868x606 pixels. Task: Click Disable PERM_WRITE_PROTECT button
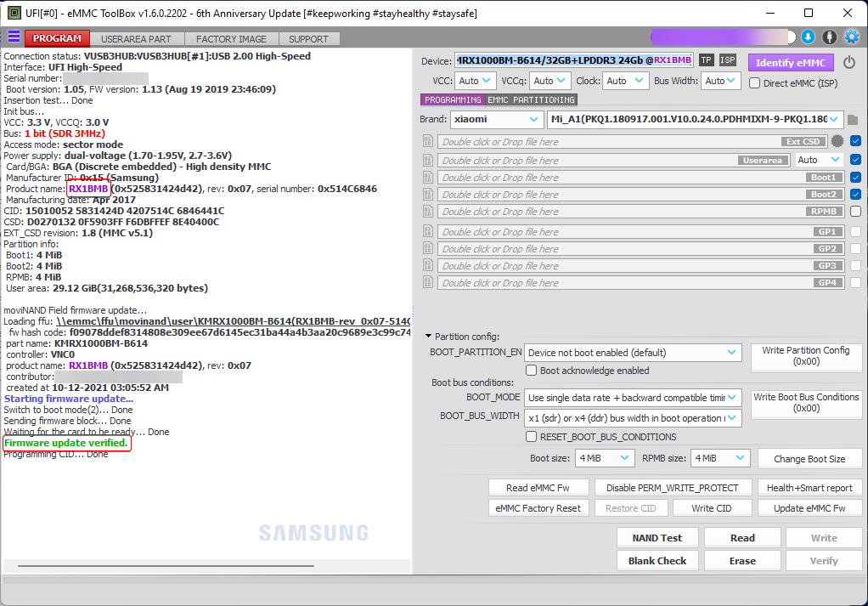pos(672,488)
